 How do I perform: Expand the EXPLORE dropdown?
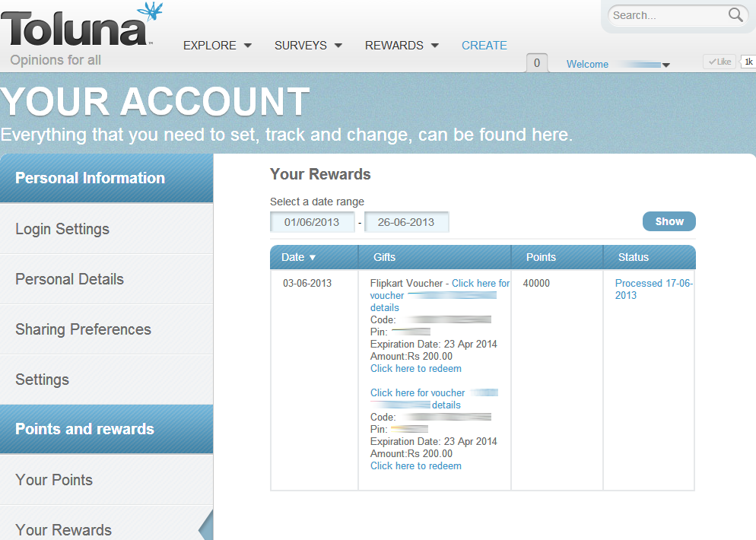click(x=217, y=45)
